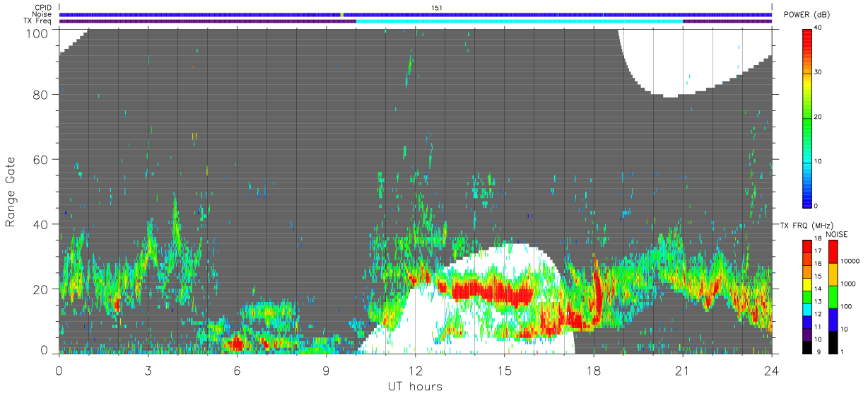Click the NOISE color scale bar
The height and width of the screenshot is (401, 868).
(833, 296)
